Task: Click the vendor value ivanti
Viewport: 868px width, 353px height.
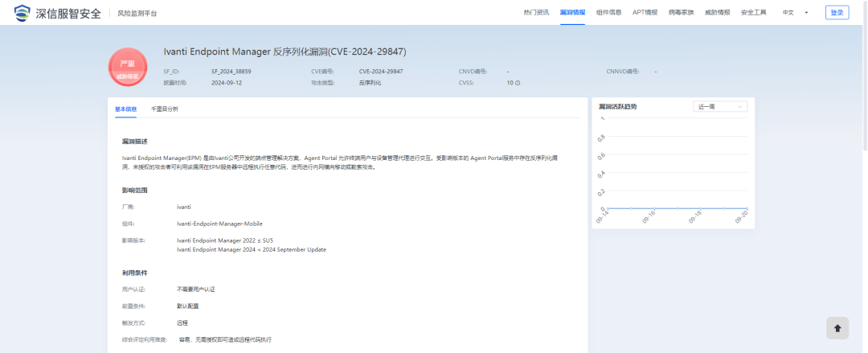Action: pyautogui.click(x=184, y=207)
